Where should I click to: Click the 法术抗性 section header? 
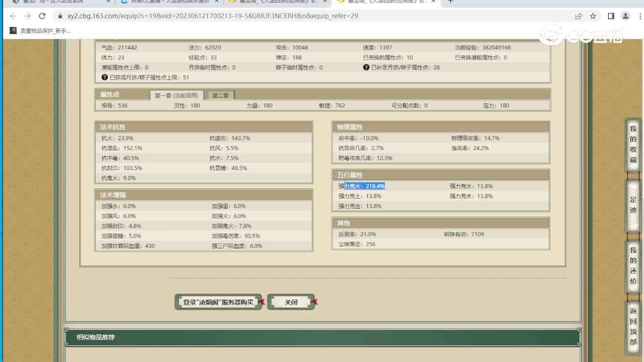pyautogui.click(x=204, y=127)
